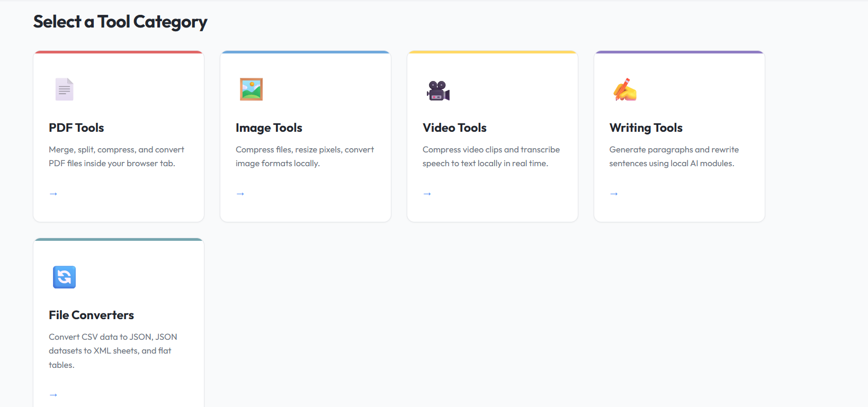Click the 'Select a Tool Category' heading
The height and width of the screenshot is (407, 868).
click(x=120, y=22)
